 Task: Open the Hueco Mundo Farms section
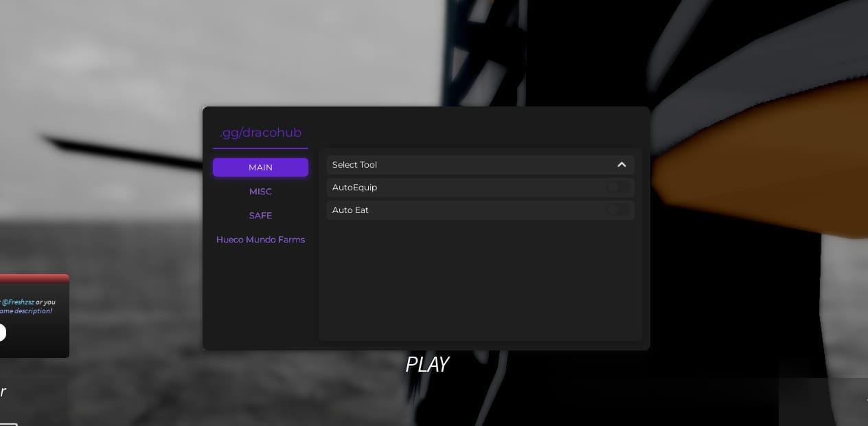[x=260, y=239]
